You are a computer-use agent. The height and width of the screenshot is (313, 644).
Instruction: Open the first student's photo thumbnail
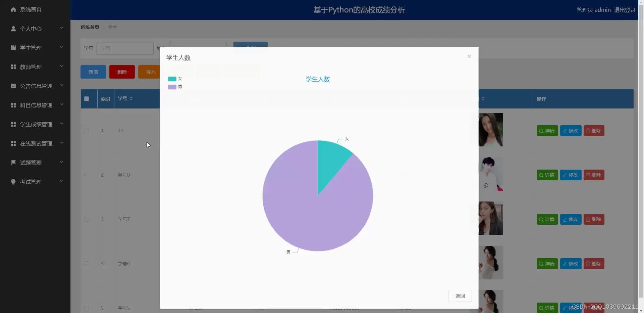tap(491, 130)
